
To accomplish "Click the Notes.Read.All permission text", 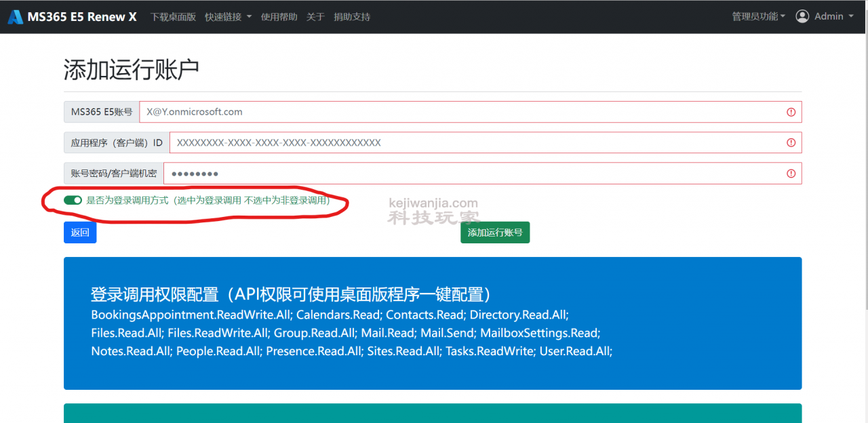I will (132, 351).
